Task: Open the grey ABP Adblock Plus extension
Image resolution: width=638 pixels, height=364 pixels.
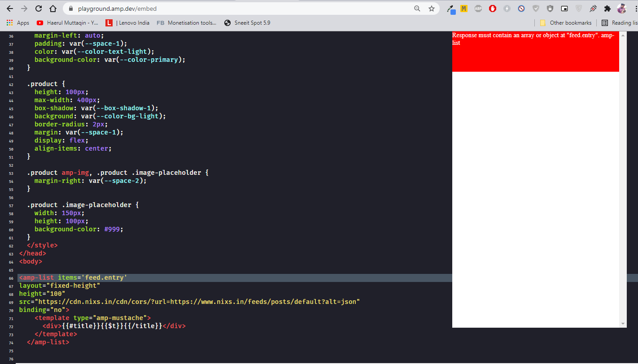Action: 478,9
